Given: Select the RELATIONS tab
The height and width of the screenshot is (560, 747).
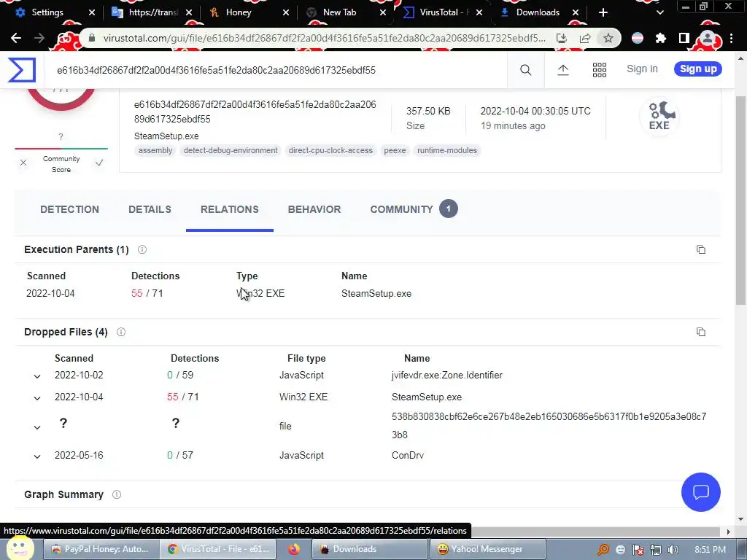Looking at the screenshot, I should (x=230, y=209).
